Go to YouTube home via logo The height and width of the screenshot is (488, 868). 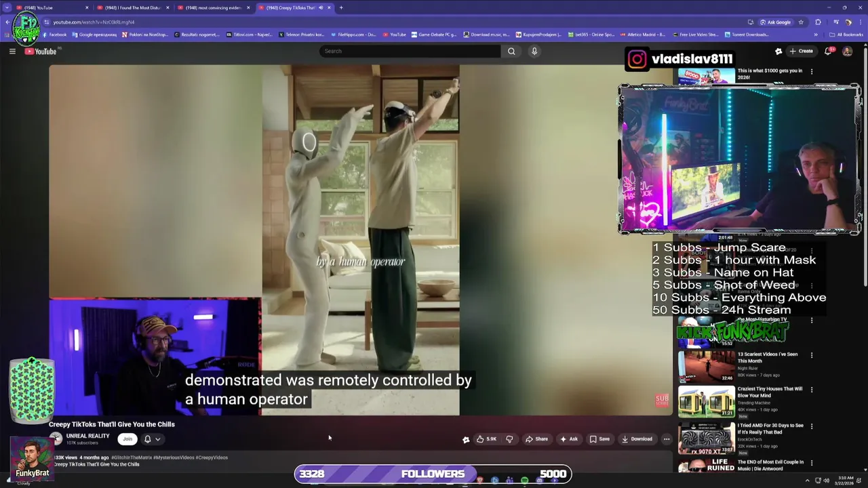click(x=41, y=52)
